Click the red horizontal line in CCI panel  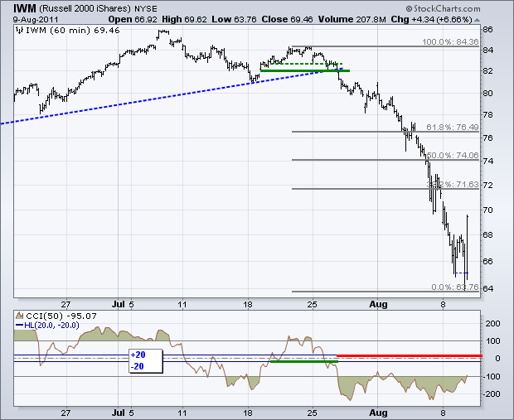[x=410, y=355]
